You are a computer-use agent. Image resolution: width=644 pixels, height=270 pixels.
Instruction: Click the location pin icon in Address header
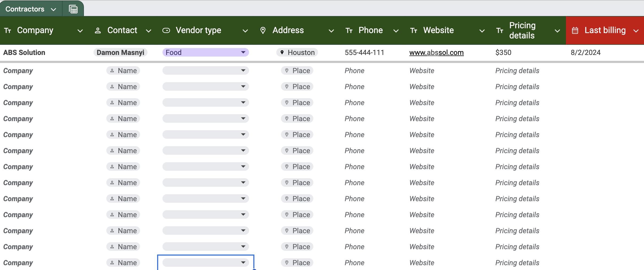(263, 31)
